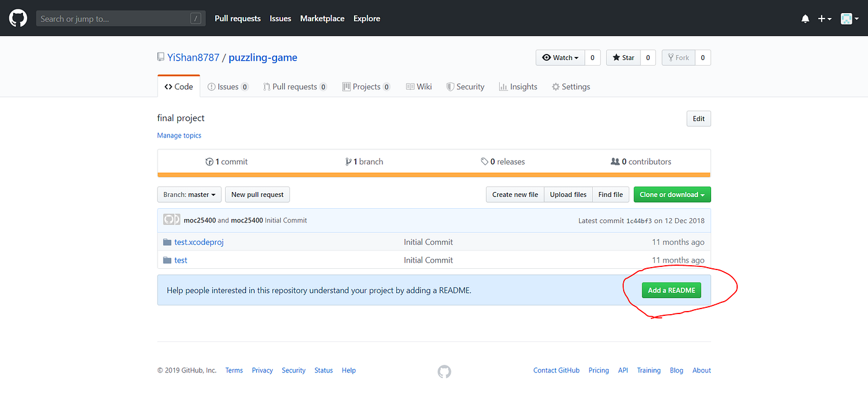This screenshot has width=868, height=407.
Task: Open Contact GitHub link
Action: coord(556,370)
